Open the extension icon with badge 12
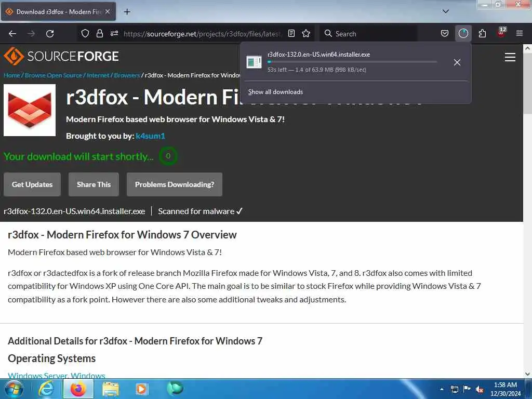The image size is (532, 399). pos(501,33)
